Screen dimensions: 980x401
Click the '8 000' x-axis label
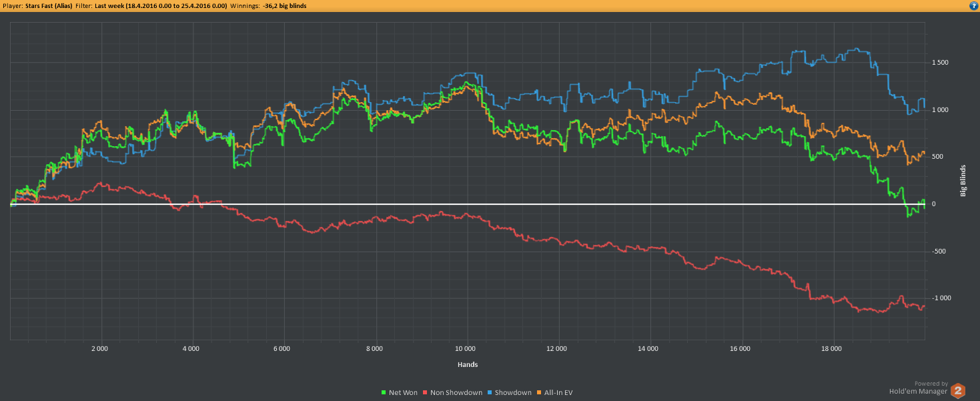(374, 348)
